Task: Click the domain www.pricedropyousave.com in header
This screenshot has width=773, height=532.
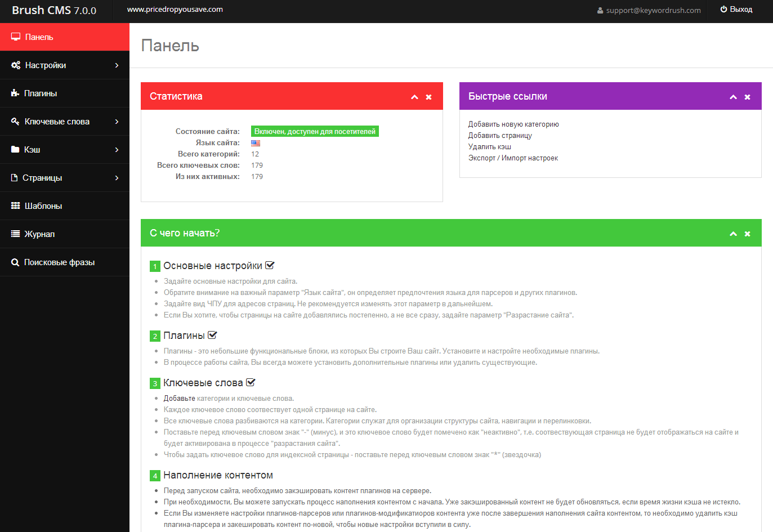Action: 175,10
